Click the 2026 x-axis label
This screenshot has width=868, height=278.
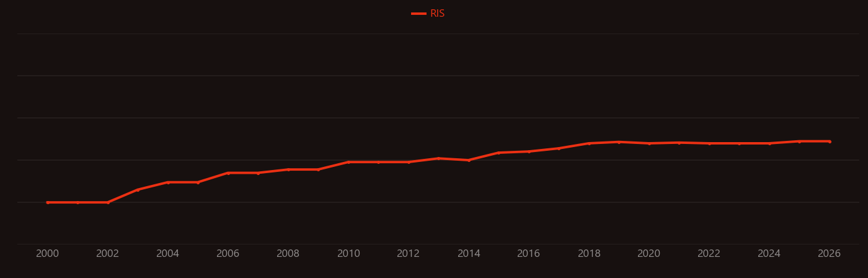(830, 254)
